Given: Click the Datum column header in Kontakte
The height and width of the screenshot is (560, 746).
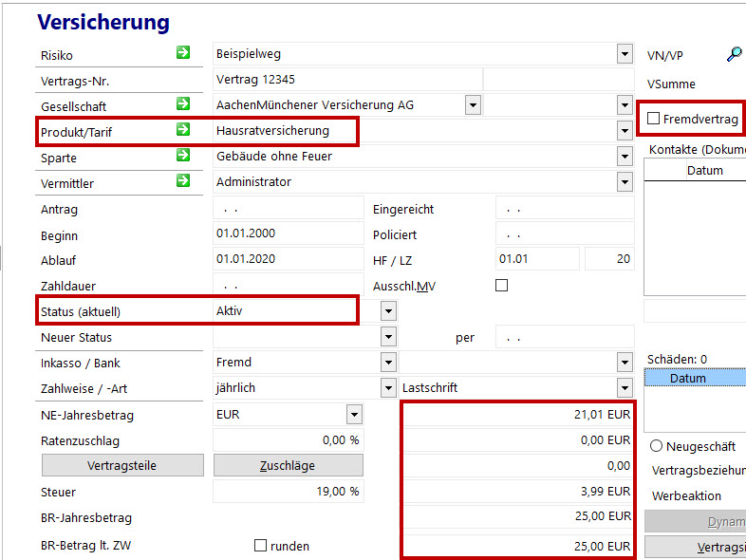Looking at the screenshot, I should coord(704,171).
